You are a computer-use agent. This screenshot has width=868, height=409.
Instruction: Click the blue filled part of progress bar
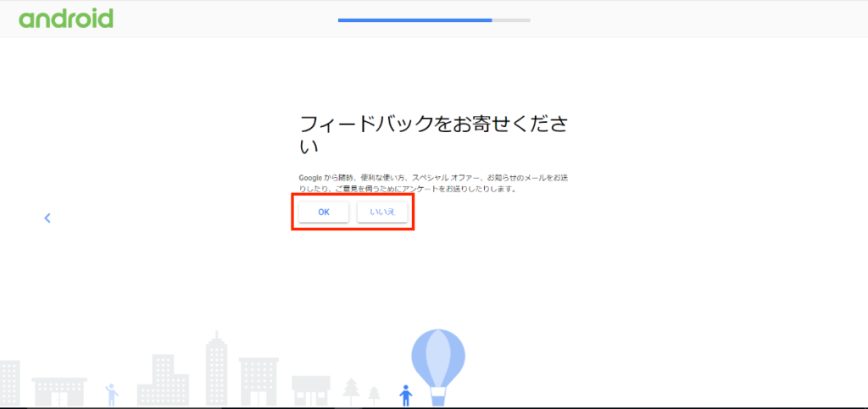[x=414, y=19]
